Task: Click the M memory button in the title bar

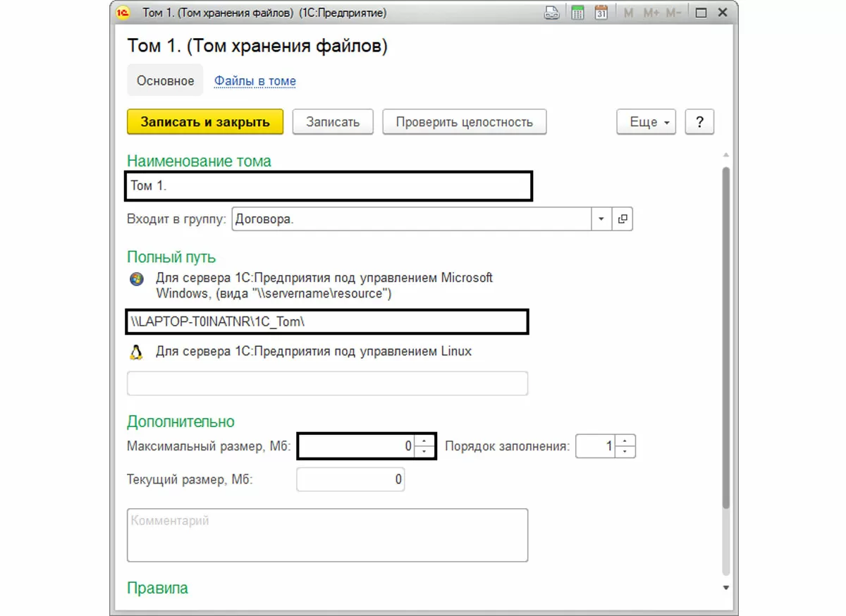Action: pos(628,13)
